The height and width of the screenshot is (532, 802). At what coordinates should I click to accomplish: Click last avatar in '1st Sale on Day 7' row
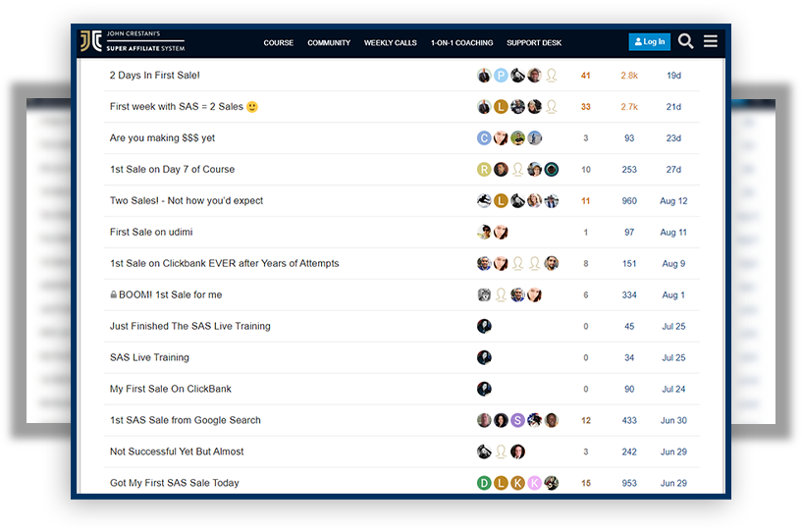tap(552, 170)
